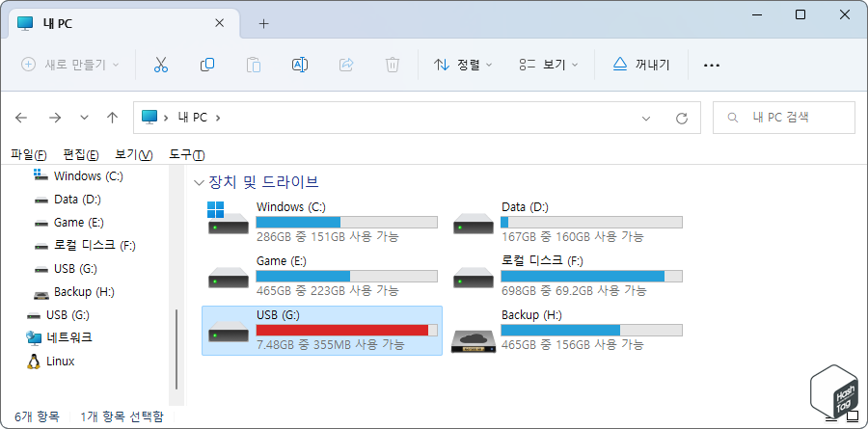
Task: Click the "7.48GB 중 355MB 사용 가능" text
Action: point(331,345)
